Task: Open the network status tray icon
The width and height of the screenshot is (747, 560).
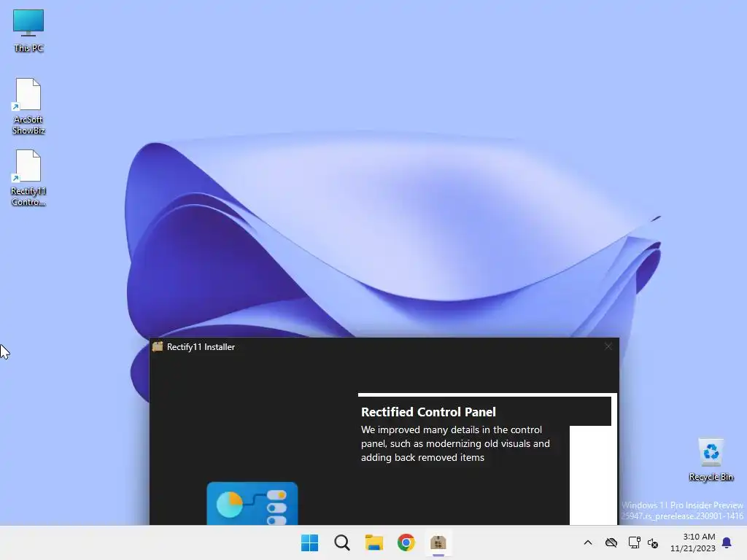Action: pos(634,542)
